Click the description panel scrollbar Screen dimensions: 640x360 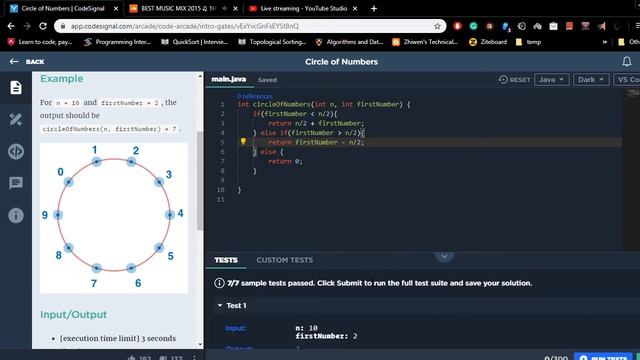pyautogui.click(x=200, y=181)
